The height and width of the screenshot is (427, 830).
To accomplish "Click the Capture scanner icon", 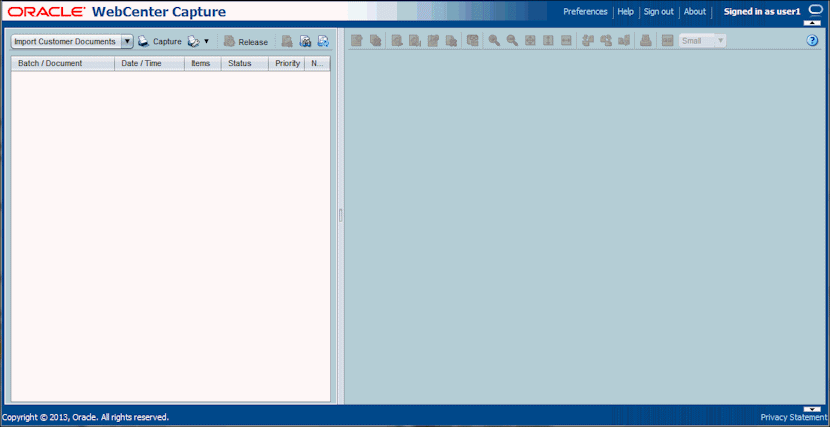I will (143, 41).
